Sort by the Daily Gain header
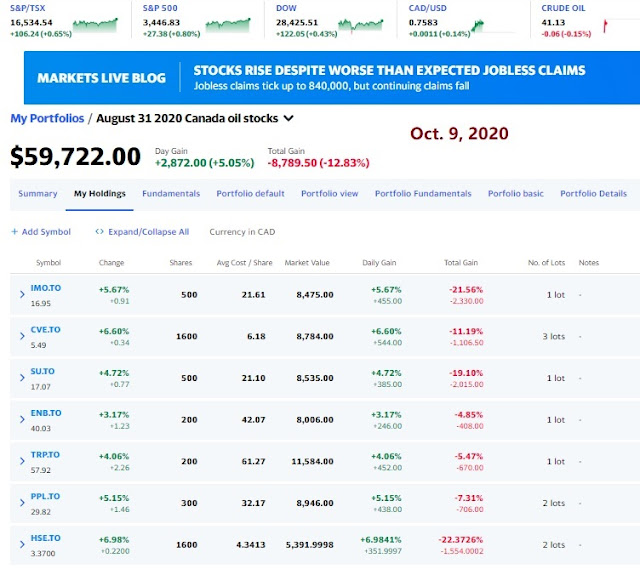 point(379,263)
